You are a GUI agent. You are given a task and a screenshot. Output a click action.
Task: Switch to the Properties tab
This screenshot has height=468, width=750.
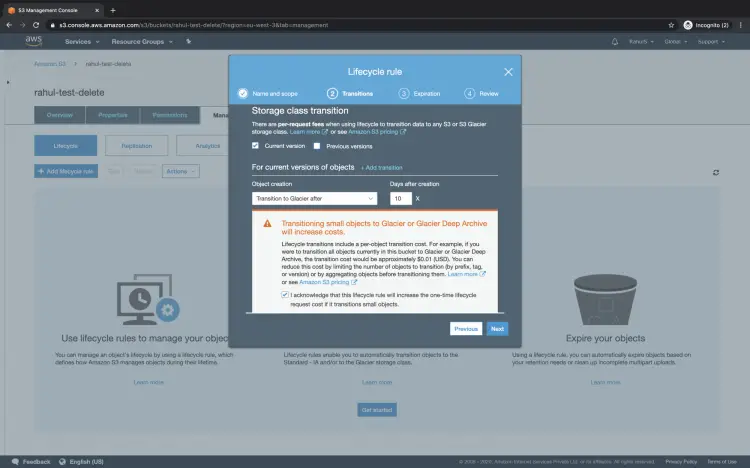coord(113,115)
